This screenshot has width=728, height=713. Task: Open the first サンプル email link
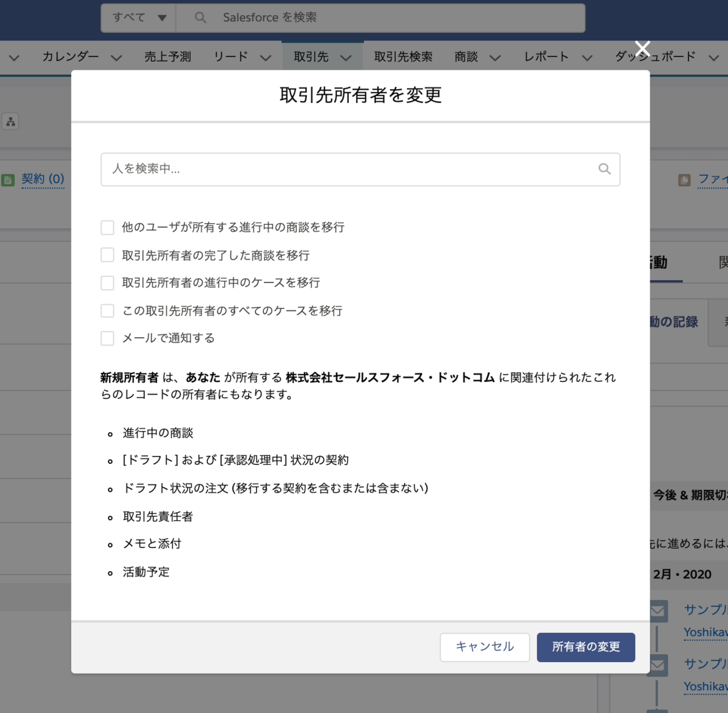click(706, 609)
